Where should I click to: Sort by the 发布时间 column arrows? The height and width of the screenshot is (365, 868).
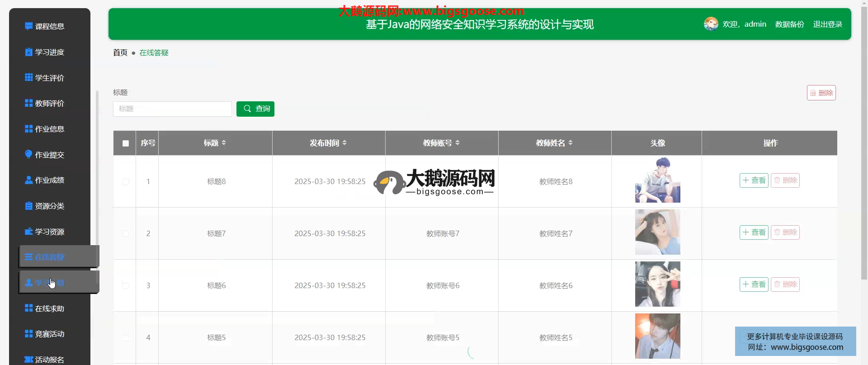pyautogui.click(x=344, y=143)
